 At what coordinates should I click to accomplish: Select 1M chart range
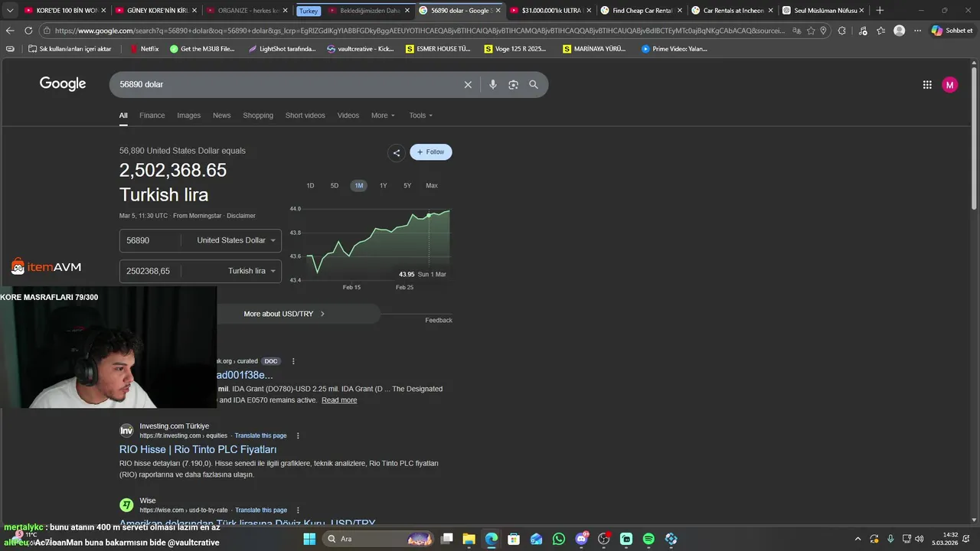pos(359,186)
